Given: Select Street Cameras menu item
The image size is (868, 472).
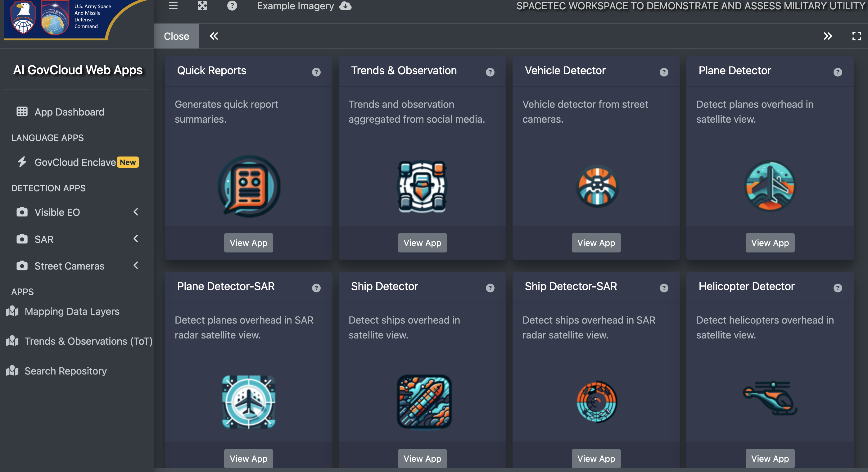Looking at the screenshot, I should 70,266.
